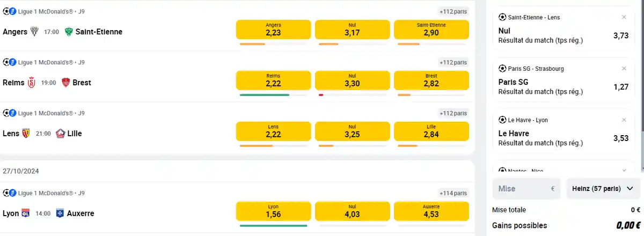The image size is (644, 236).
Task: Click the Lille club crest icon
Action: pos(60,134)
